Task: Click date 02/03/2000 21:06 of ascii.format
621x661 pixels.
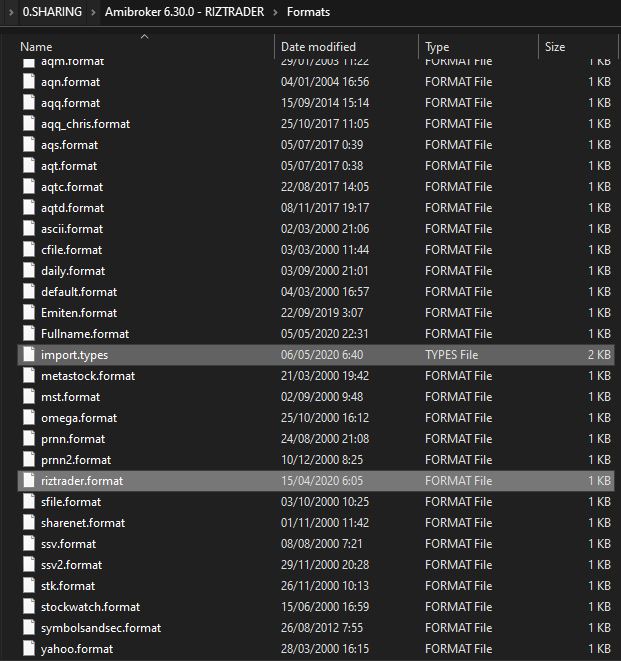Action: (x=325, y=228)
